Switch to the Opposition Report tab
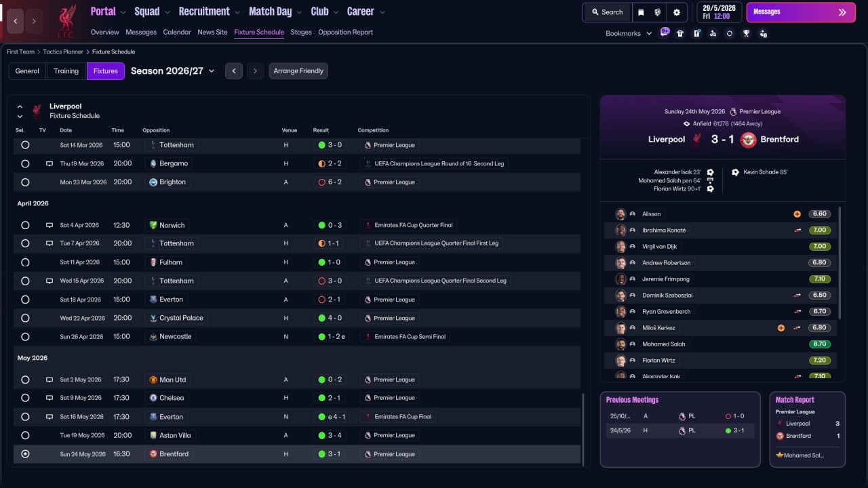The height and width of the screenshot is (488, 868). coord(345,32)
